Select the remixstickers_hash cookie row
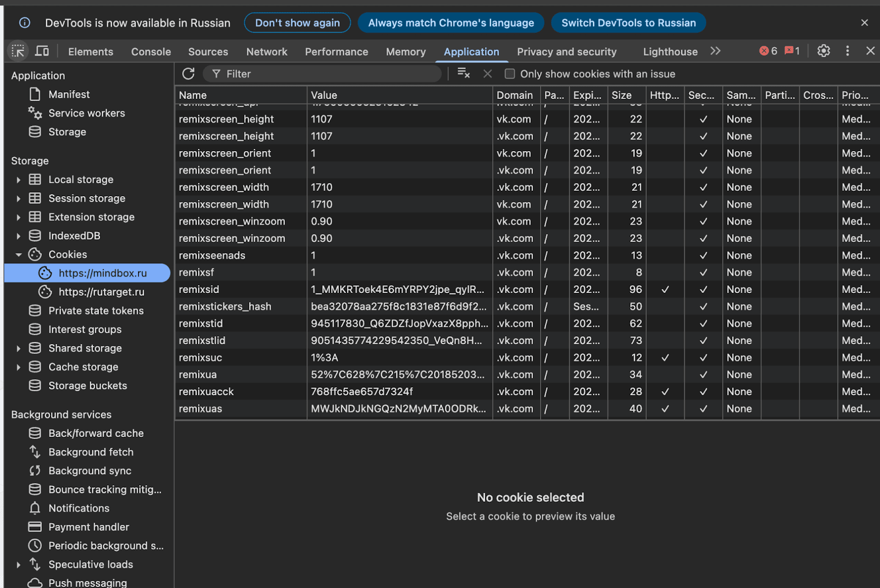Viewport: 880px width, 588px height. pos(527,307)
